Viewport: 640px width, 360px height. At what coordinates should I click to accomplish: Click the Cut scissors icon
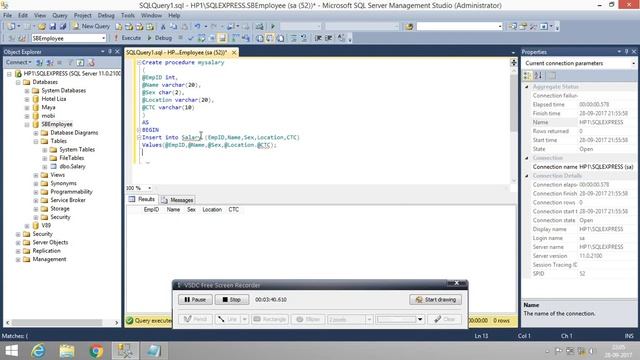click(x=163, y=26)
